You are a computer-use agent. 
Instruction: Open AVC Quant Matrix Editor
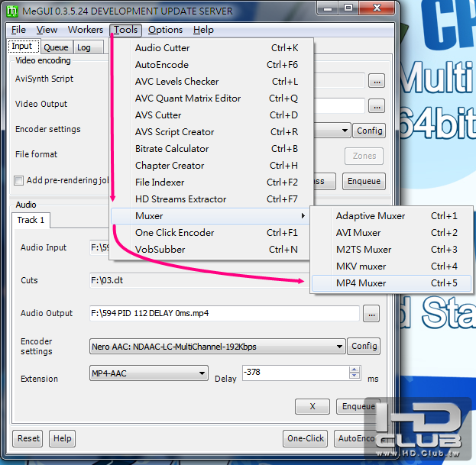212,98
